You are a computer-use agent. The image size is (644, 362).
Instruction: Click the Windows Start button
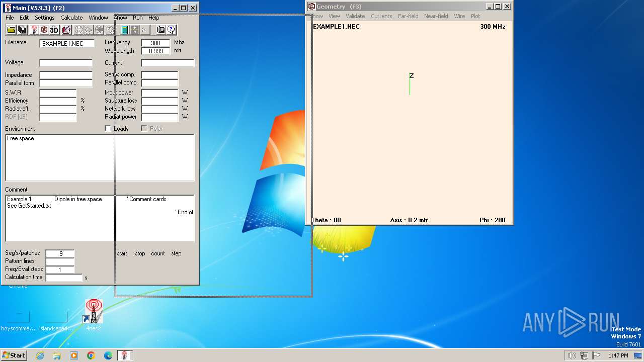coord(14,355)
